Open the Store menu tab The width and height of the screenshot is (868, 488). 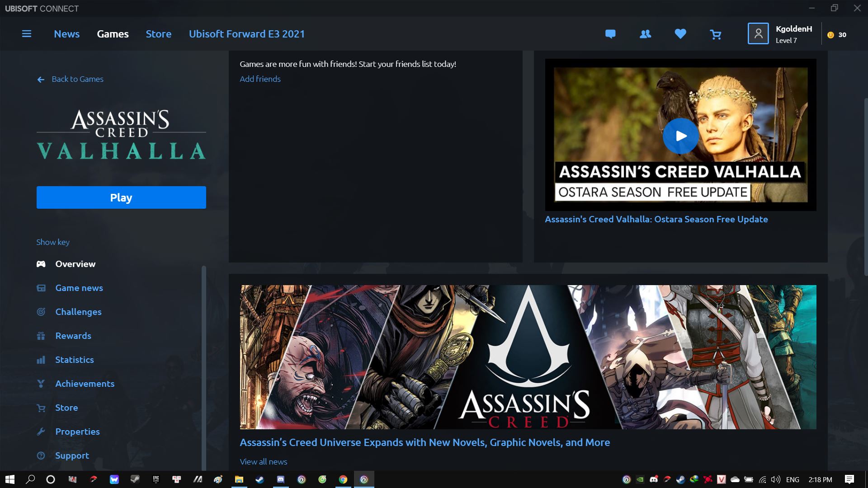[x=158, y=34]
